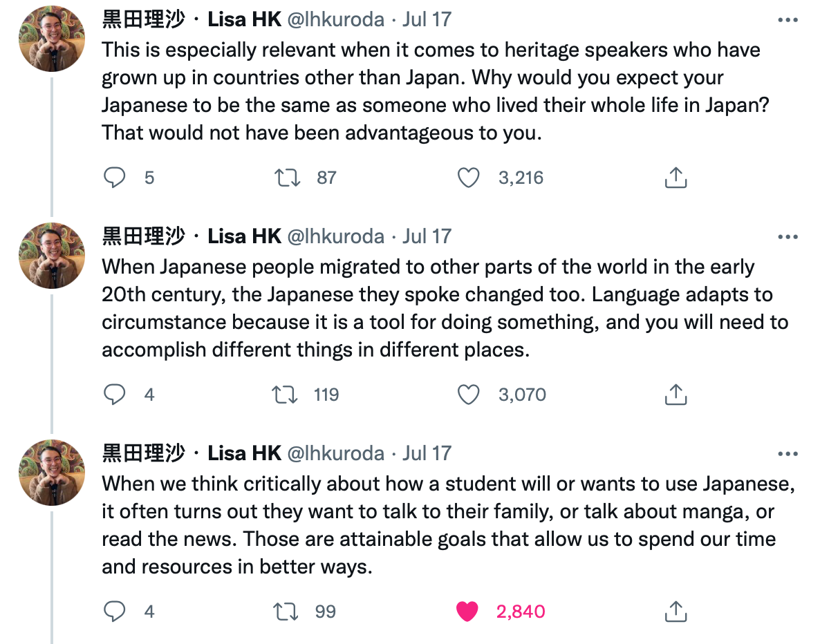Like the heritage speakers tweet
Image resolution: width=820 pixels, height=644 pixels.
tap(469, 178)
